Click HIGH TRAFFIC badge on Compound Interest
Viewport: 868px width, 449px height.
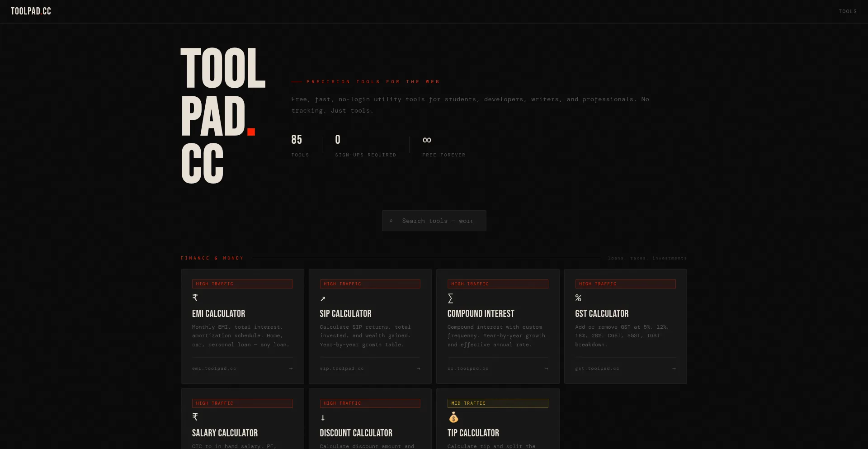tap(498, 284)
